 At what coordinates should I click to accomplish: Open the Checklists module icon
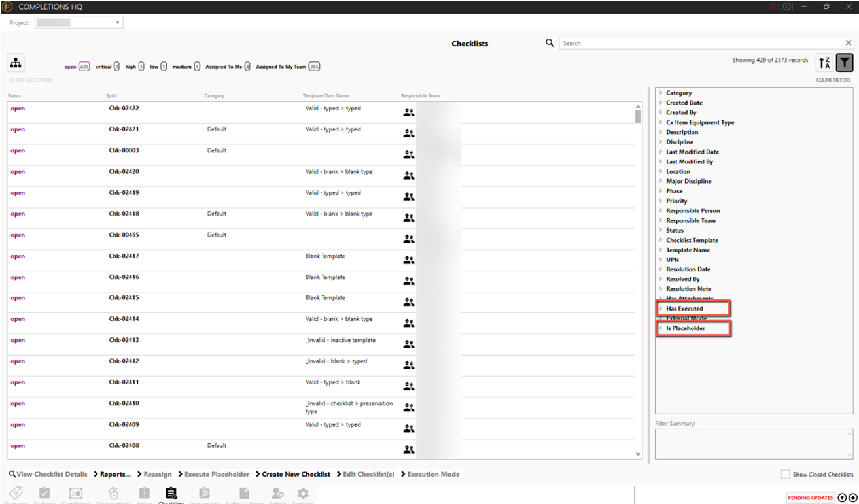coord(171,494)
